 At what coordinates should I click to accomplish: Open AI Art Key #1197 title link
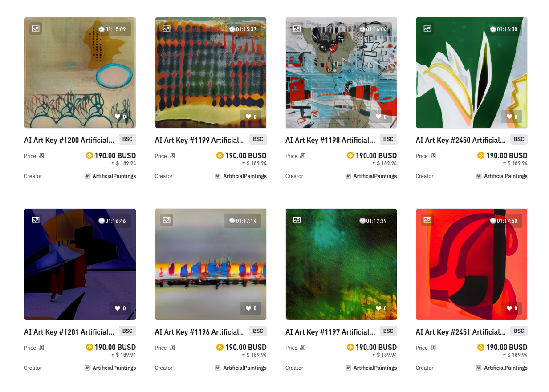[330, 332]
